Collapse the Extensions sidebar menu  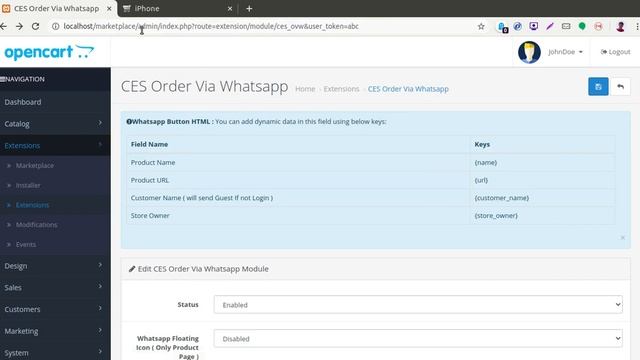(x=55, y=145)
